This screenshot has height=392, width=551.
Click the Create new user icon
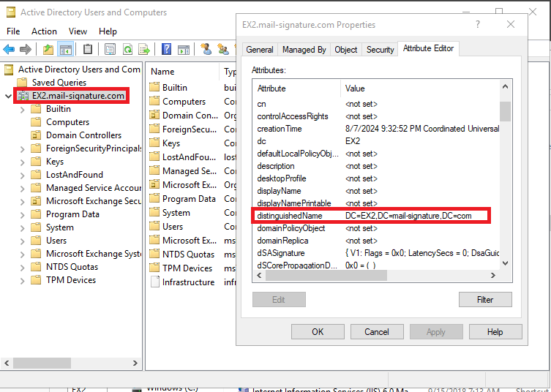pos(206,49)
